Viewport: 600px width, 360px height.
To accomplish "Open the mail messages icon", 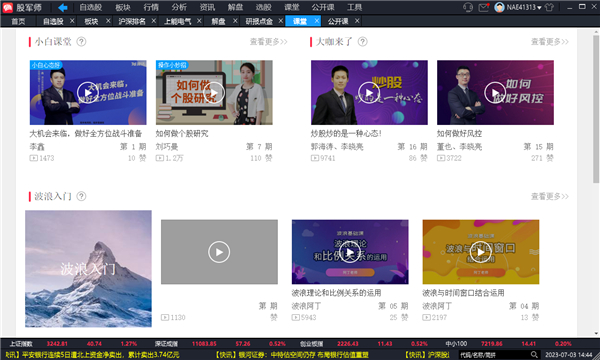I will point(484,7).
